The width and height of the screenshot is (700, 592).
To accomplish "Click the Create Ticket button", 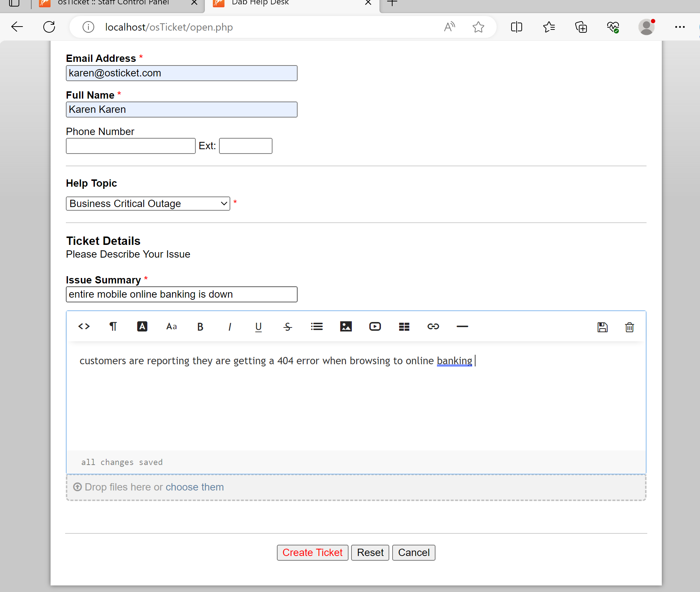I will (x=312, y=552).
